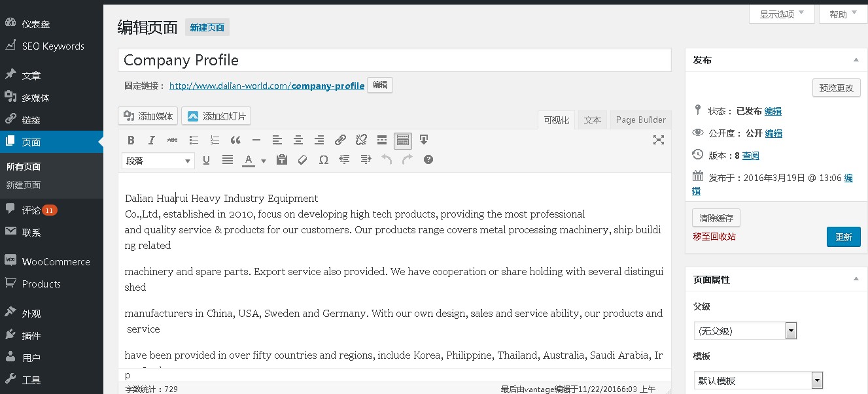The height and width of the screenshot is (394, 868).
Task: Open the 段落 paragraph format dropdown
Action: [x=158, y=160]
